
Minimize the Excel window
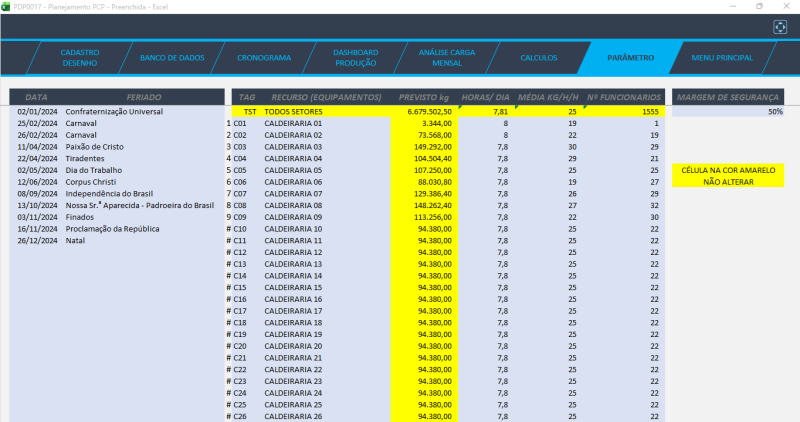click(x=733, y=6)
